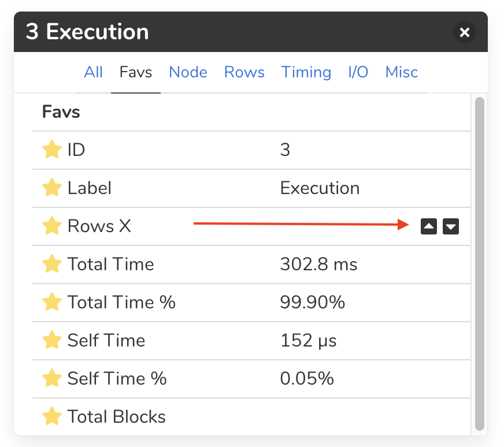Screen dimensions: 504x447
Task: Select the Favs tab
Action: 136,72
